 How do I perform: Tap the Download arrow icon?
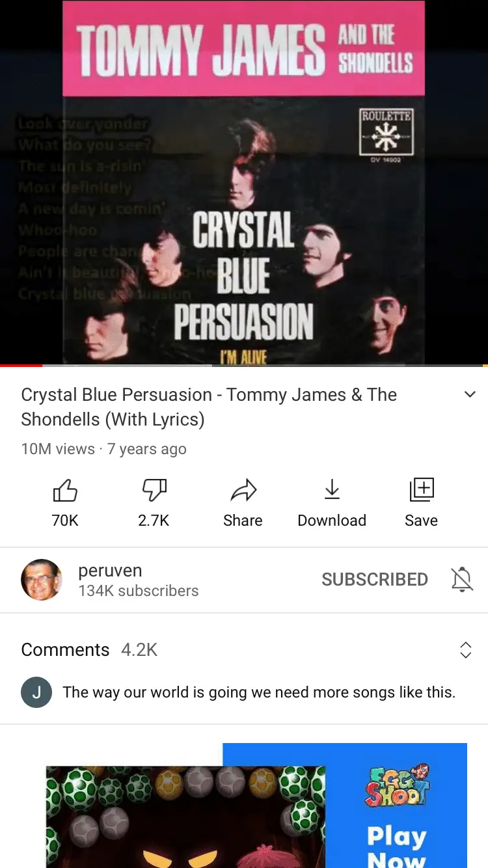332,490
